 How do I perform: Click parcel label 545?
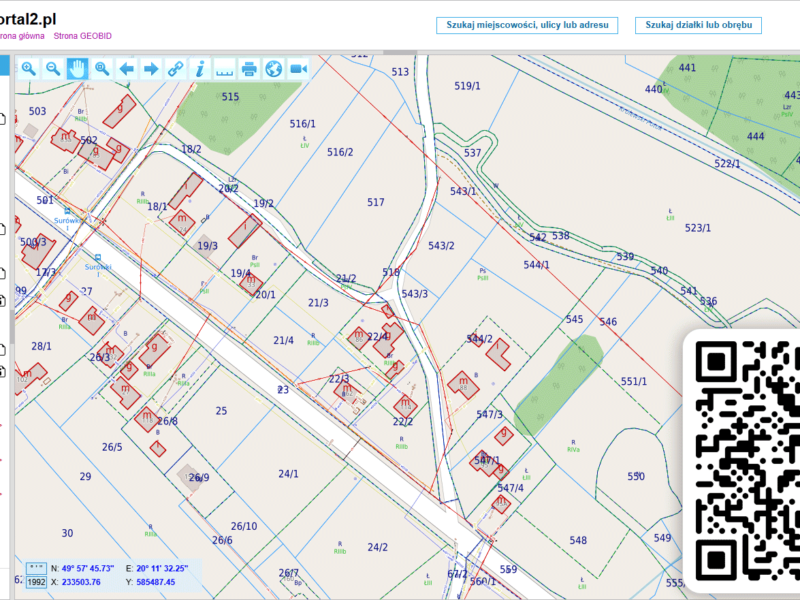pyautogui.click(x=574, y=319)
